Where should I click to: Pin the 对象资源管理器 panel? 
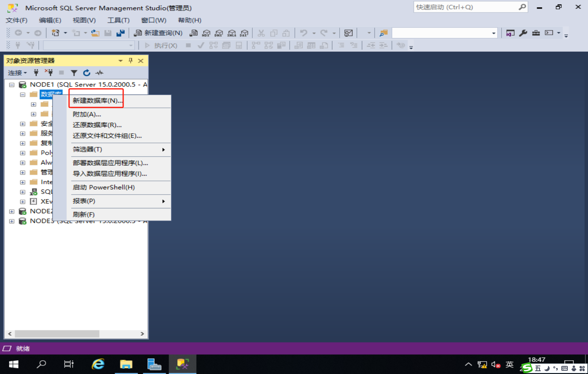click(x=130, y=61)
